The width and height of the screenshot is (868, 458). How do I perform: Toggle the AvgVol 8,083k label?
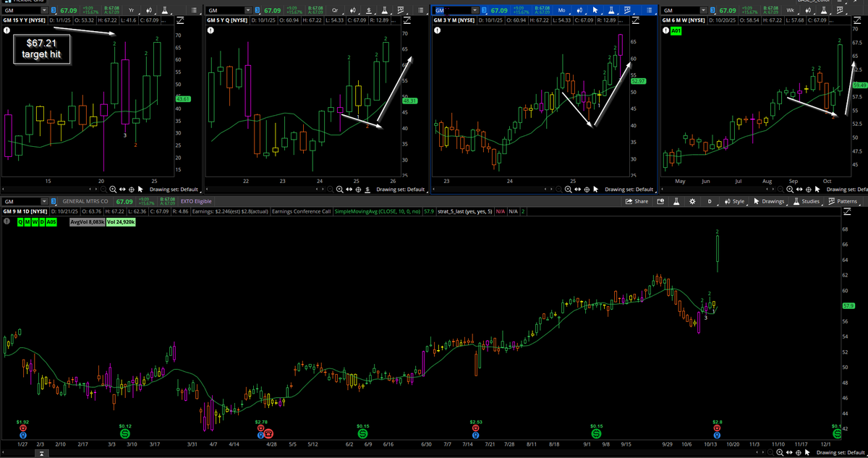[x=88, y=222]
